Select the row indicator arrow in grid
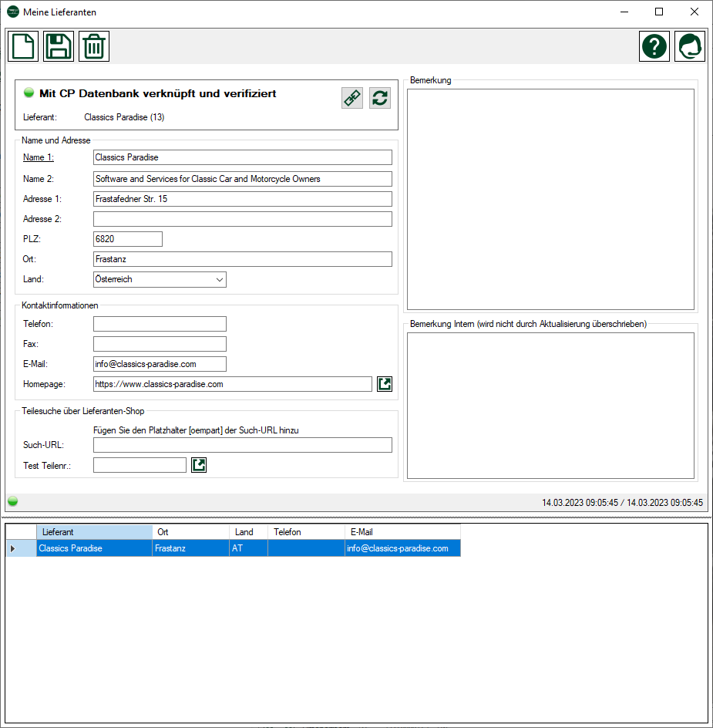This screenshot has width=713, height=728. 12,548
